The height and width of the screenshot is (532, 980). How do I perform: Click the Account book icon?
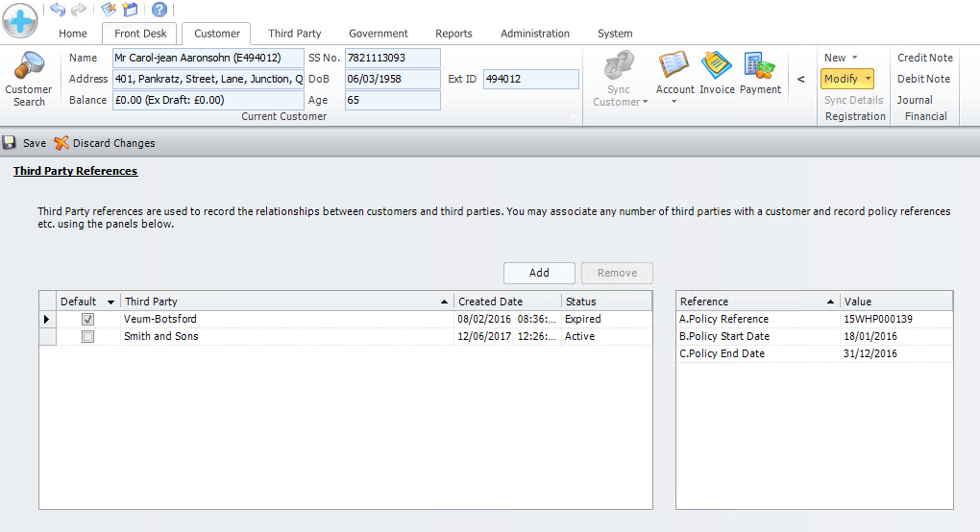coord(674,67)
